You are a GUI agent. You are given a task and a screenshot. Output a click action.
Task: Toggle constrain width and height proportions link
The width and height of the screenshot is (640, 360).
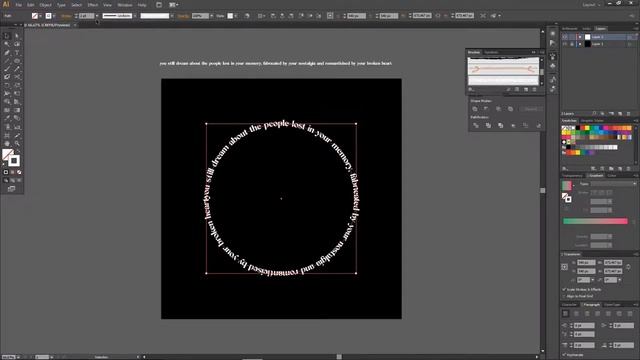629,267
